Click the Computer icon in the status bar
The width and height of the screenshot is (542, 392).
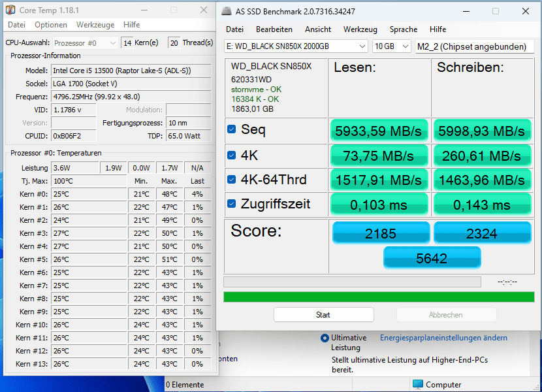tap(418, 384)
